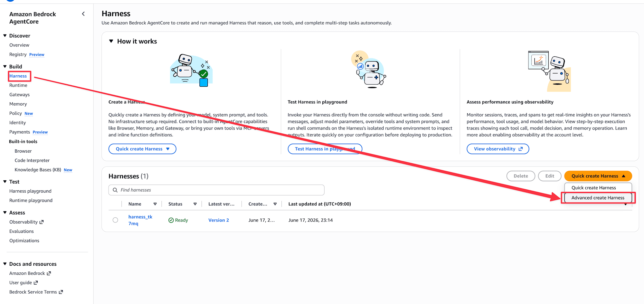Open Gateways page
This screenshot has width=644, height=304.
point(19,95)
